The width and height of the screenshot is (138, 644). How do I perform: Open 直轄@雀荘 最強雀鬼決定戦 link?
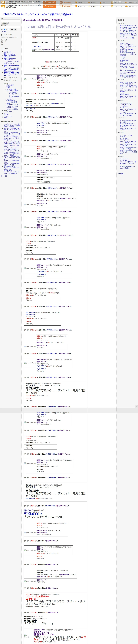tap(11, 72)
